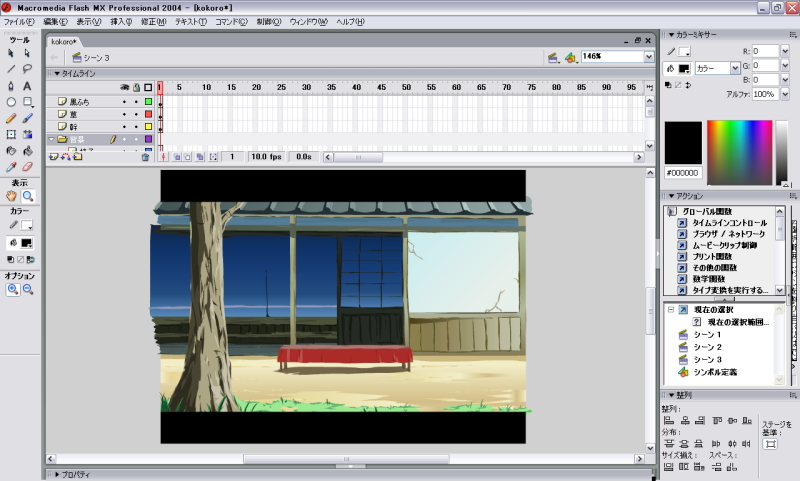Collapse the アクション panel
Viewport: 800px width, 481px height.
(672, 196)
